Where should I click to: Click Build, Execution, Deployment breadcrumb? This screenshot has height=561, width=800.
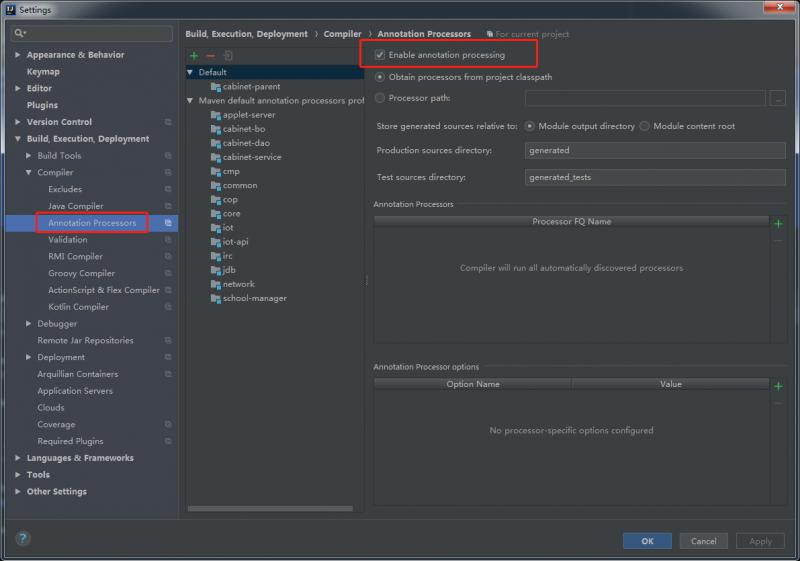tap(246, 34)
